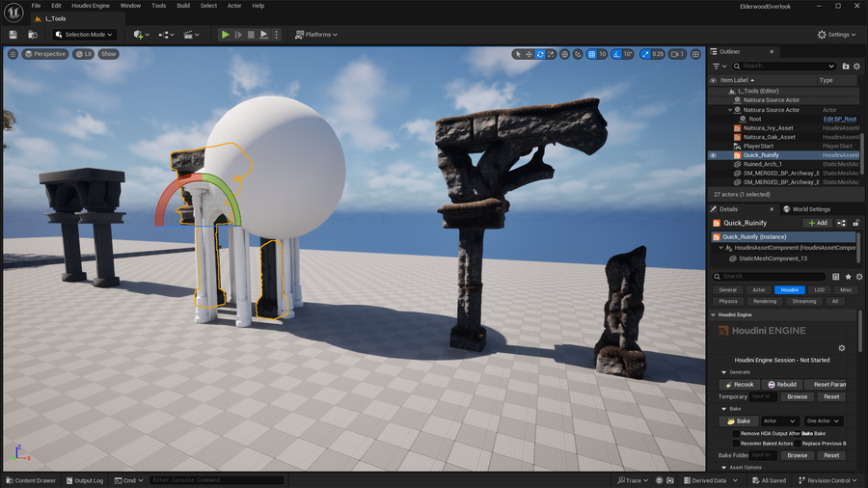Open camera speed setting
This screenshot has height=488, width=868.
click(678, 54)
